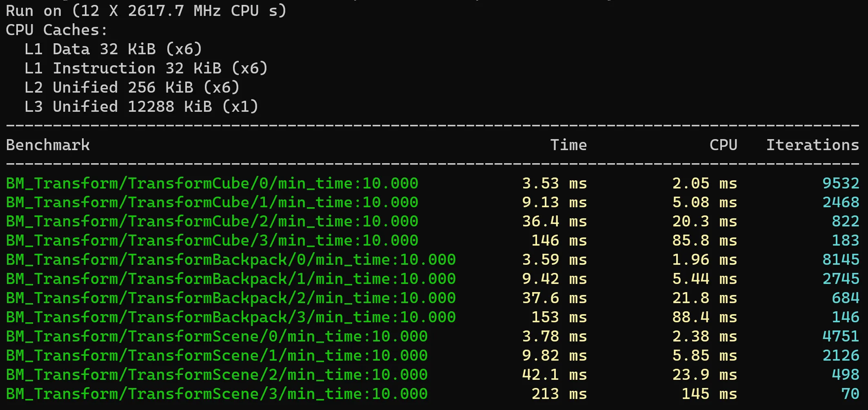This screenshot has width=868, height=410.
Task: Click the '3.59 ms' time value
Action: tap(554, 260)
